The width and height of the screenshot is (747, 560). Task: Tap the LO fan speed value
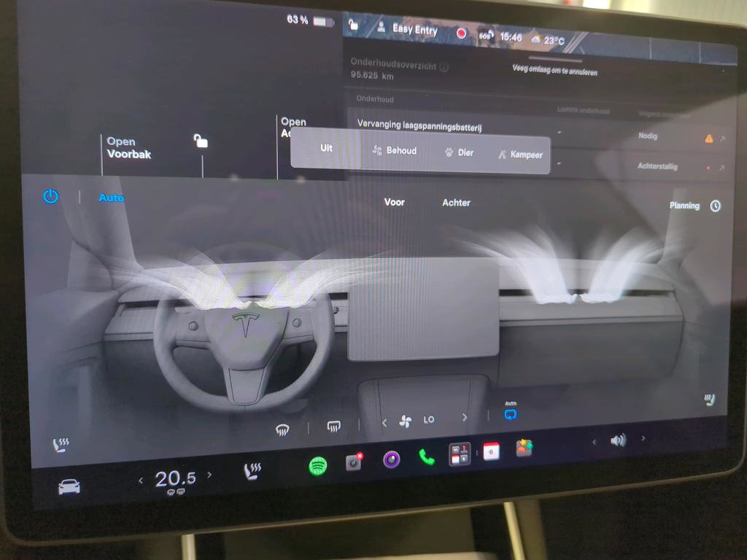point(429,419)
